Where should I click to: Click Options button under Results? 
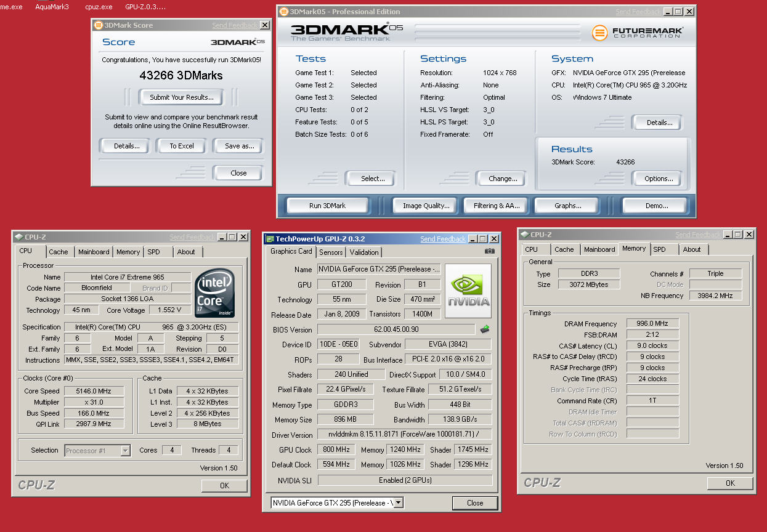tap(659, 179)
